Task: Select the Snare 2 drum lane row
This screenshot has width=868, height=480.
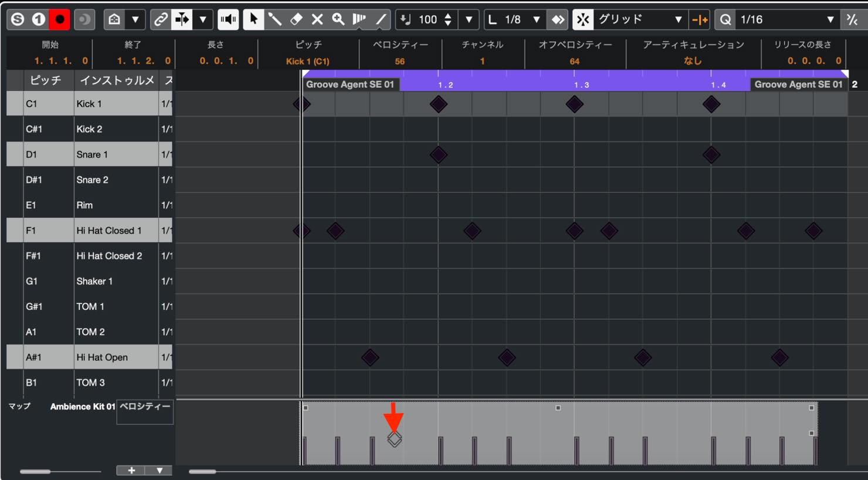Action: [90, 180]
